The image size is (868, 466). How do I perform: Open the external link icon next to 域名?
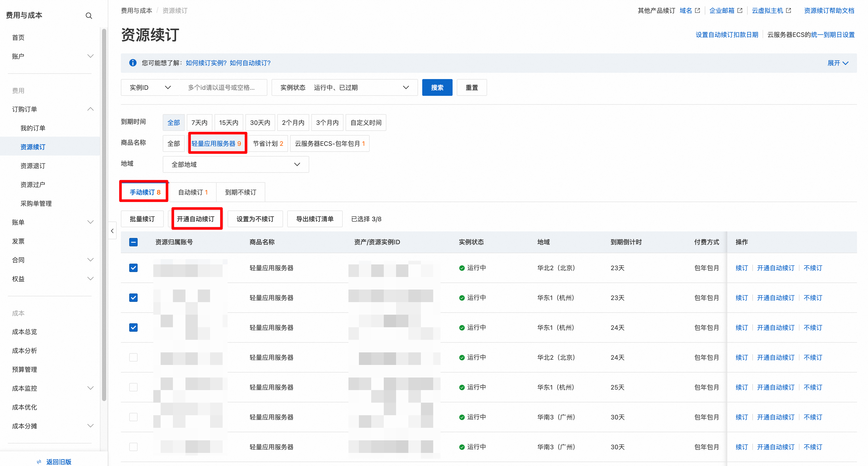697,10
